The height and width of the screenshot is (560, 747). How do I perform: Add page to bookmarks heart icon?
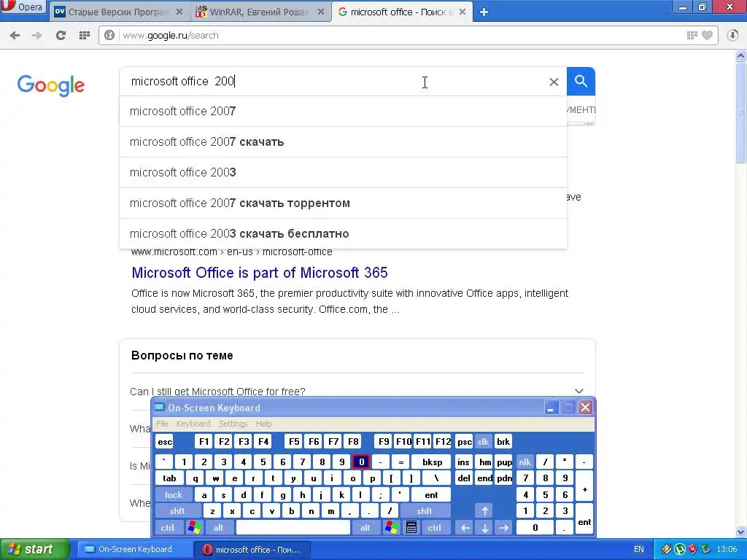707,35
